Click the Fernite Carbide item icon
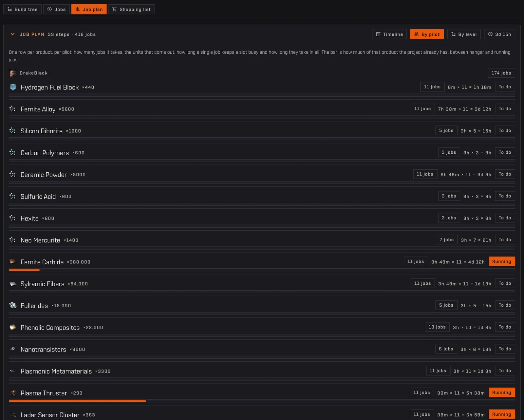 (x=13, y=262)
